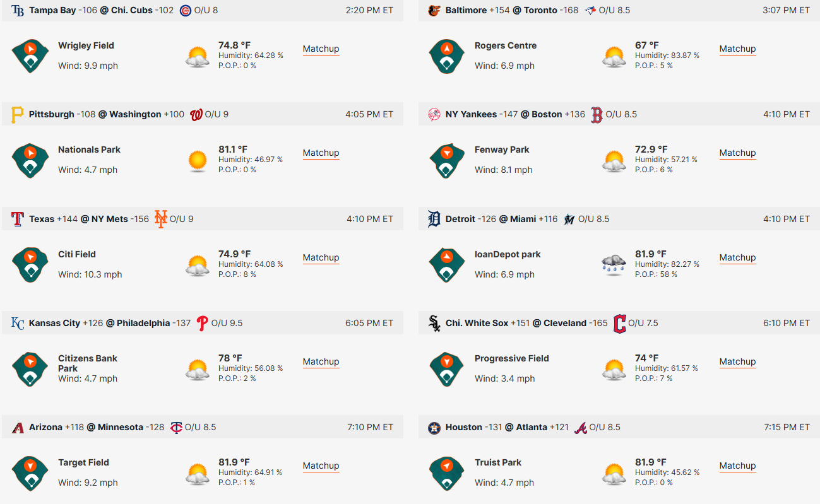Click the partly cloudy icon for Target Field
This screenshot has height=504, width=820.
point(198,473)
